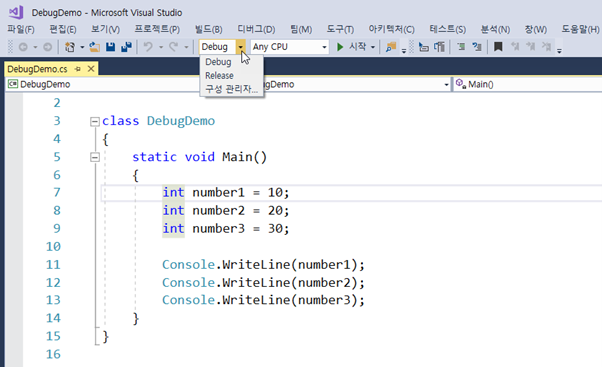Open the Main() member navigation dropdown
The width and height of the screenshot is (602, 367).
tap(528, 84)
